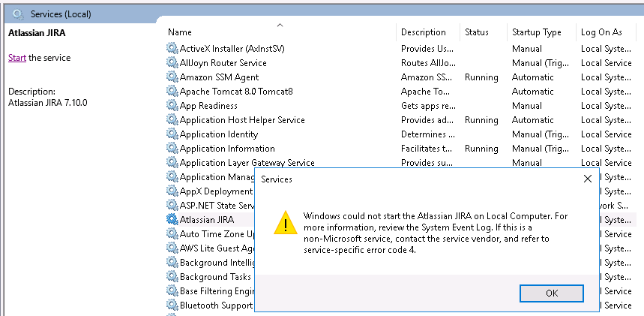This screenshot has width=644, height=316.
Task: Click Local Service log on for Application Identity
Action: click(x=607, y=134)
